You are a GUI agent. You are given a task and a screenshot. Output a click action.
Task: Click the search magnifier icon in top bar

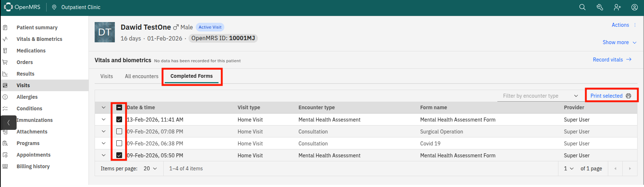[582, 7]
